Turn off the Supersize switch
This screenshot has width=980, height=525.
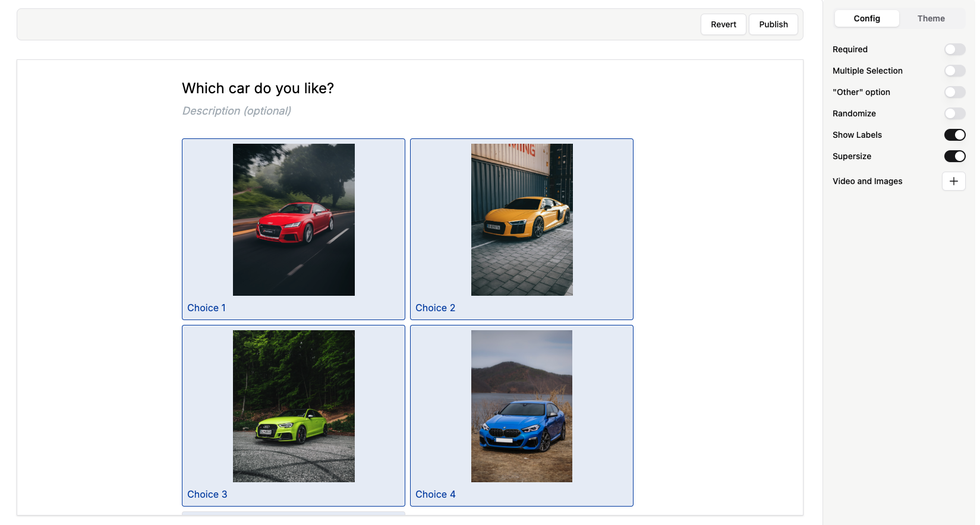coord(954,156)
